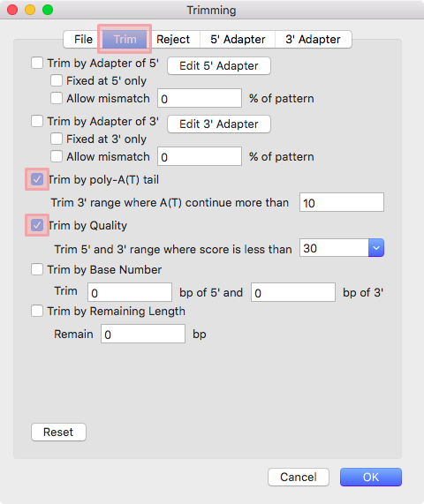Screen dimensions: 424x504
Task: Uncheck Trim by poly-A(T) tail
Action: (x=37, y=179)
